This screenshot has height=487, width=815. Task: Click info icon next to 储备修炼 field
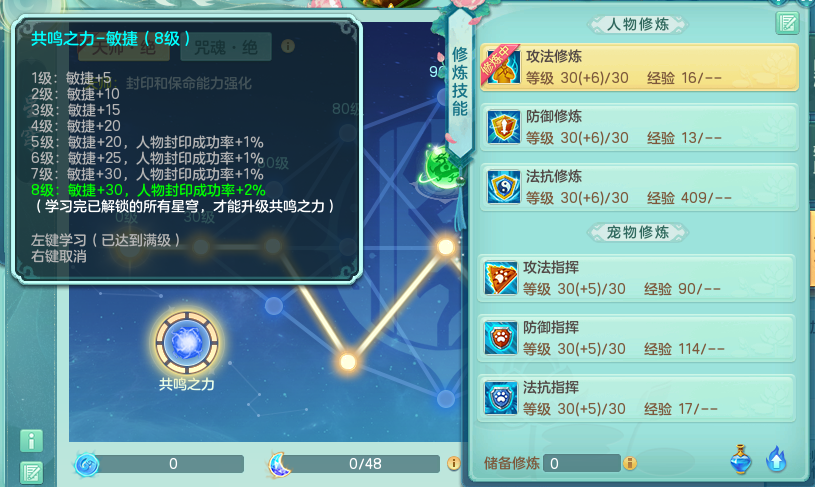pyautogui.click(x=630, y=463)
